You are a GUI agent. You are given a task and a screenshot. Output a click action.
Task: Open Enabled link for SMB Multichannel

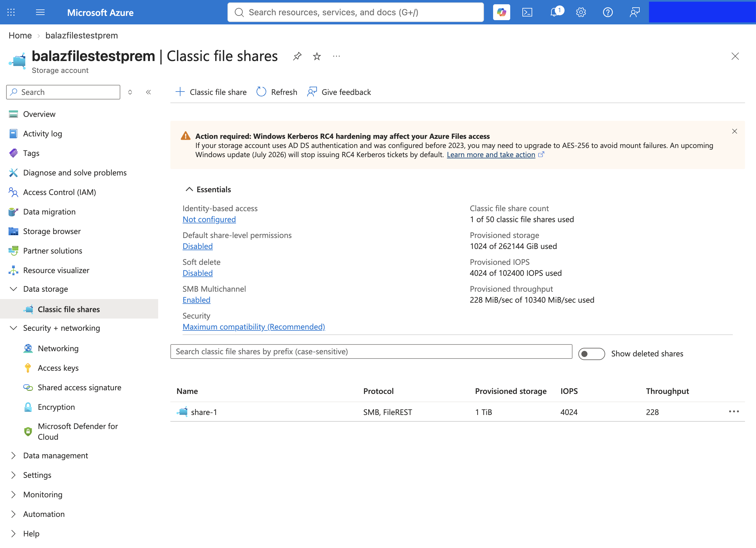point(196,300)
